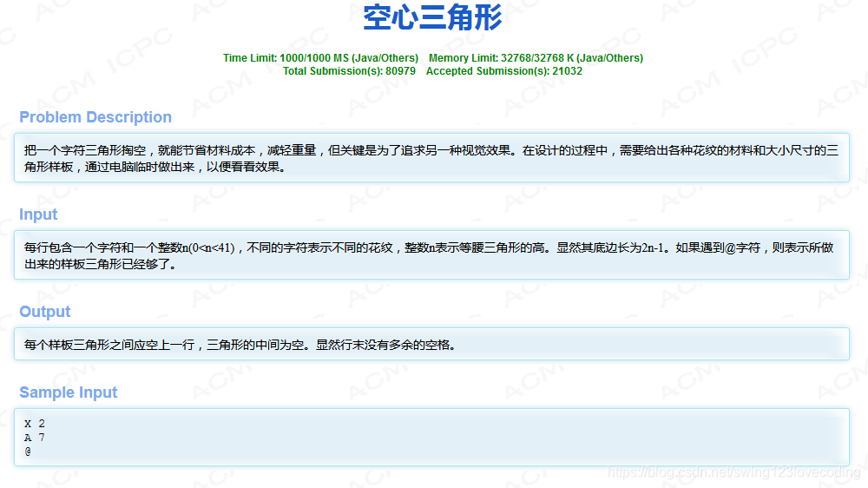This screenshot has width=868, height=488.
Task: Click Accepted Submission(s): 21032
Action: point(503,71)
